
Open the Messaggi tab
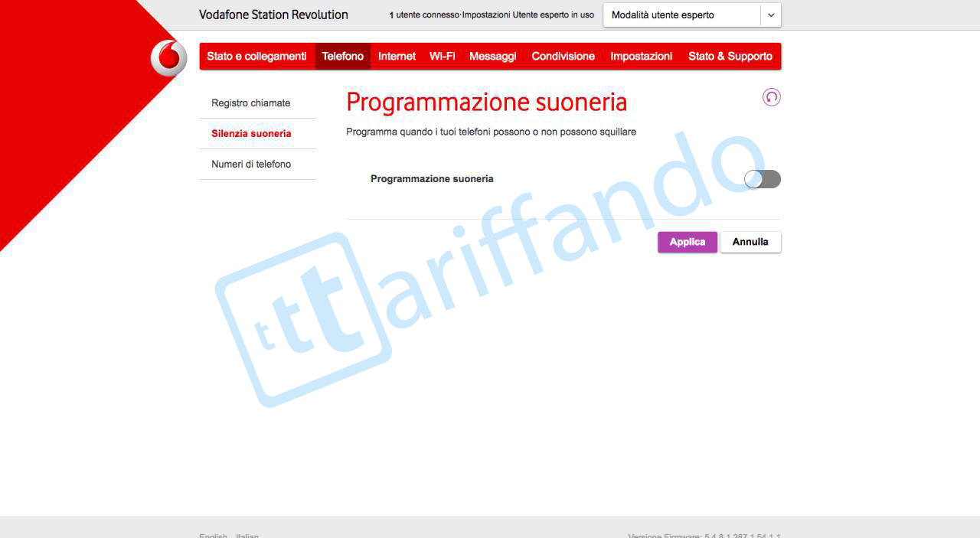[492, 57]
